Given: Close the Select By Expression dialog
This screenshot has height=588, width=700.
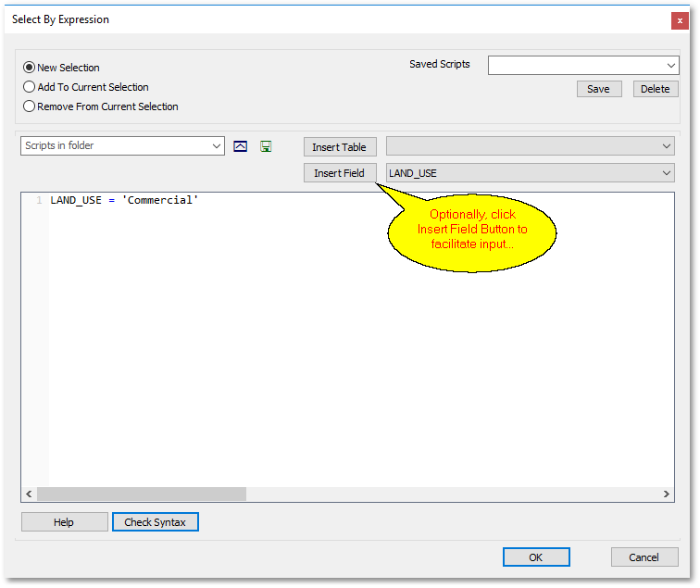Looking at the screenshot, I should point(680,20).
